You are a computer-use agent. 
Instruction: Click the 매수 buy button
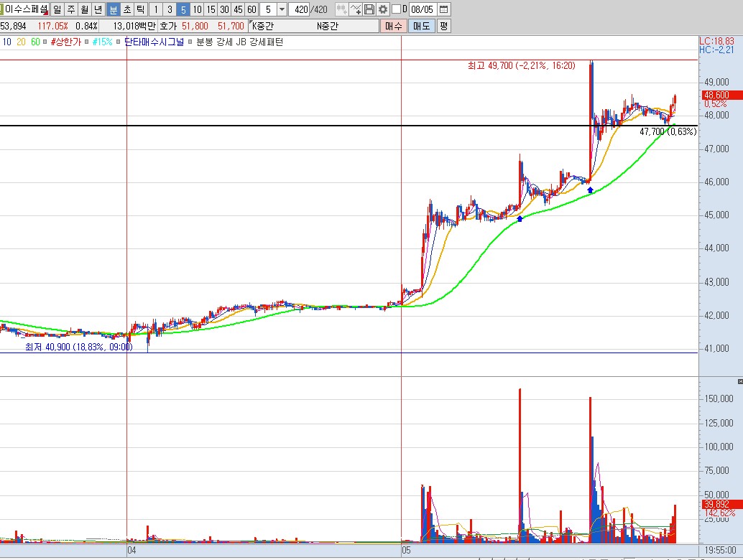tap(393, 26)
